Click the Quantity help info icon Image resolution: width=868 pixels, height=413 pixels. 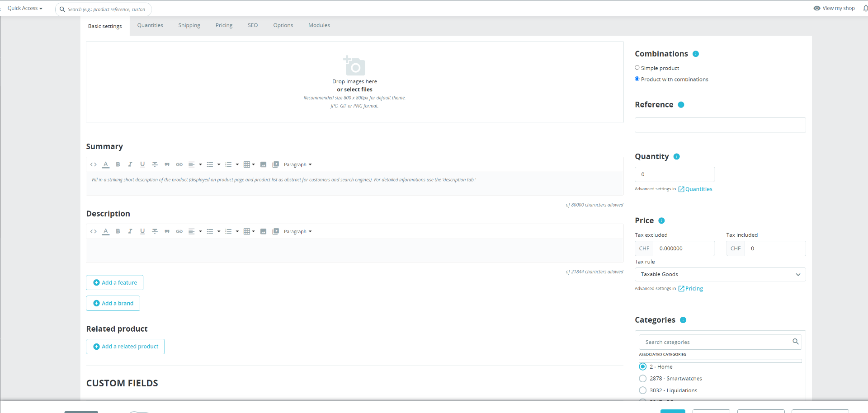(676, 156)
